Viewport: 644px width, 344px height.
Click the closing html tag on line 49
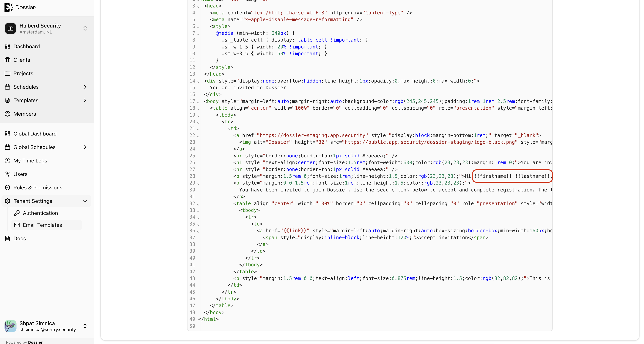coord(208,319)
